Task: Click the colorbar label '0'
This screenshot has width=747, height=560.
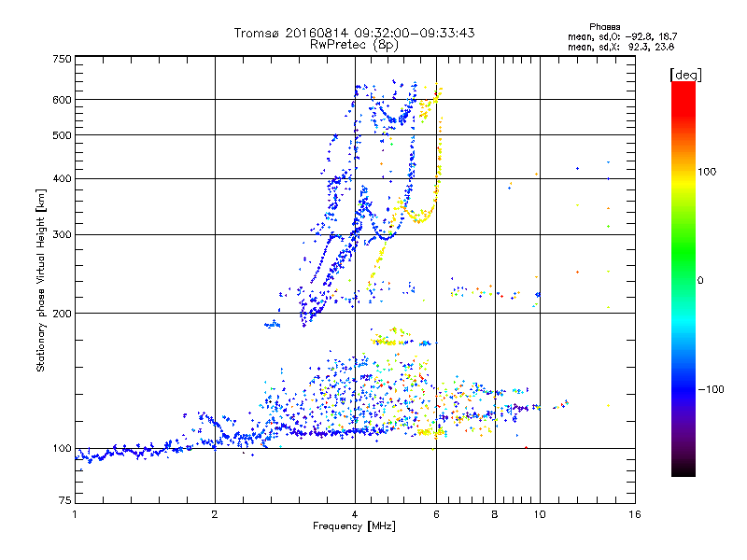Action: (x=700, y=280)
